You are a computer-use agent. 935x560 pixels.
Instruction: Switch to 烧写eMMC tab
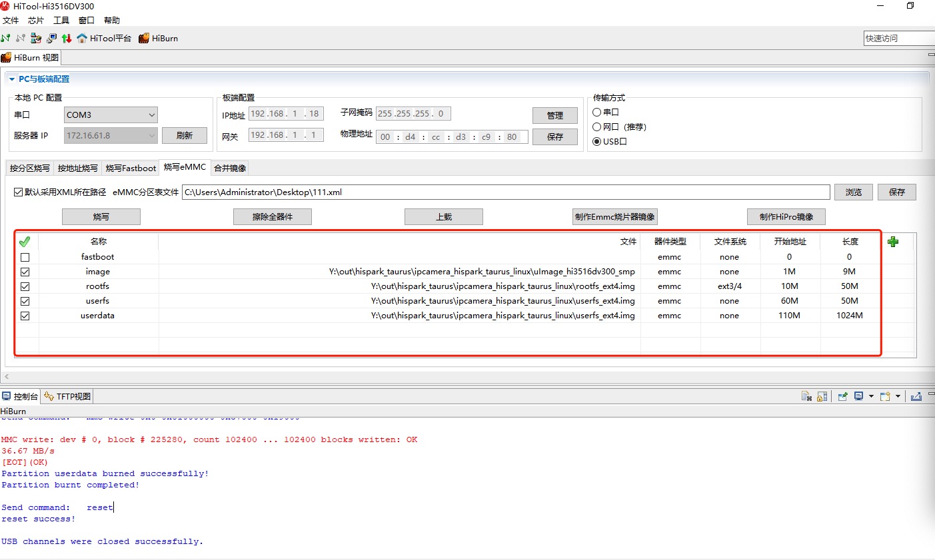coord(185,167)
